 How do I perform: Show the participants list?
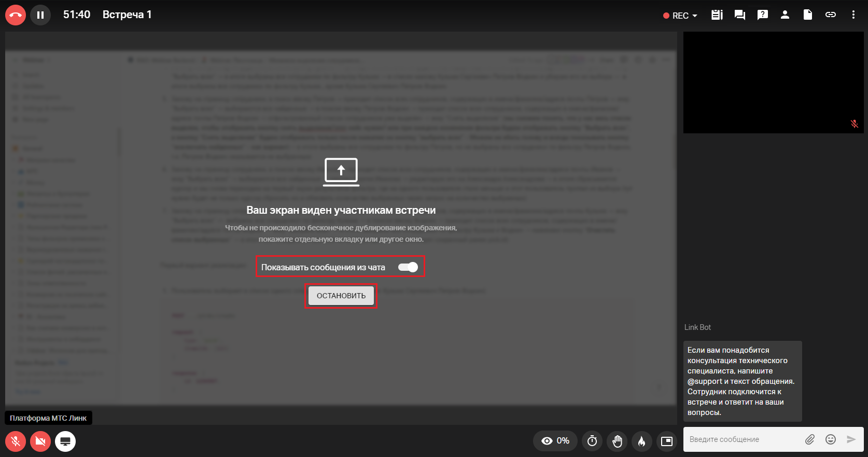785,15
